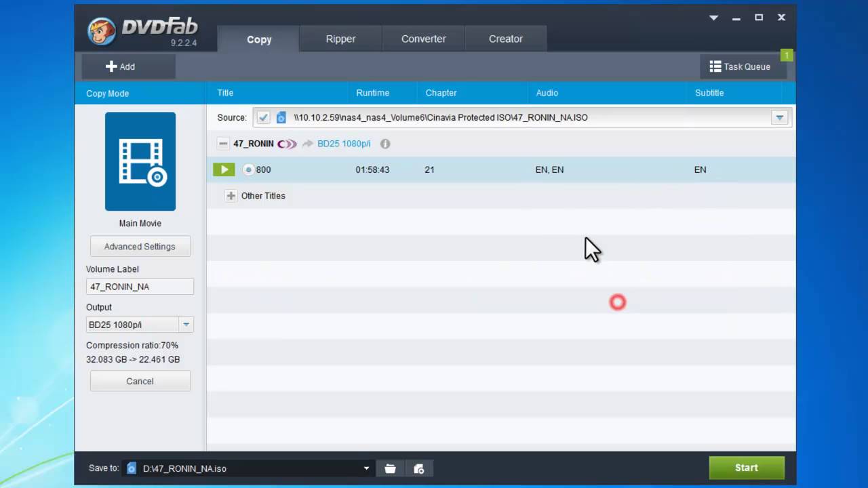Screen dimensions: 868x488
Task: Click the EN, EN audio cell
Action: [x=549, y=169]
